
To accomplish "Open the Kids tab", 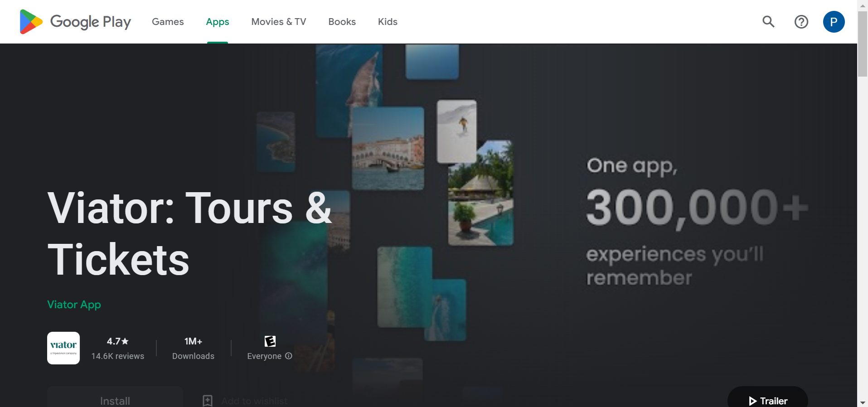I will (388, 22).
